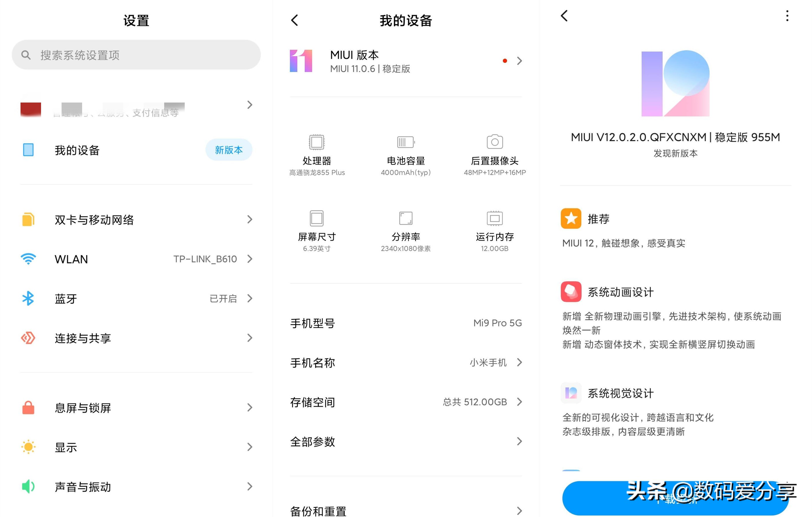The height and width of the screenshot is (517, 812).
Task: Click the MIUI 11 logo
Action: [x=301, y=61]
